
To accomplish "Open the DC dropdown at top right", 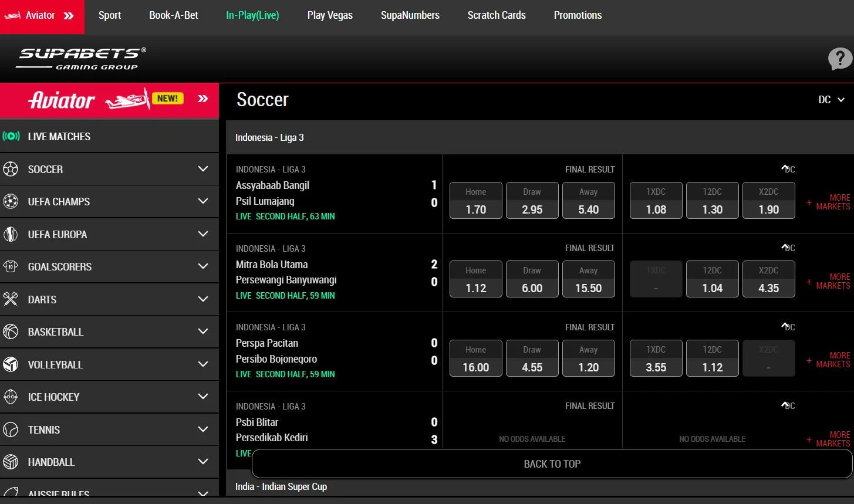I will tap(830, 99).
